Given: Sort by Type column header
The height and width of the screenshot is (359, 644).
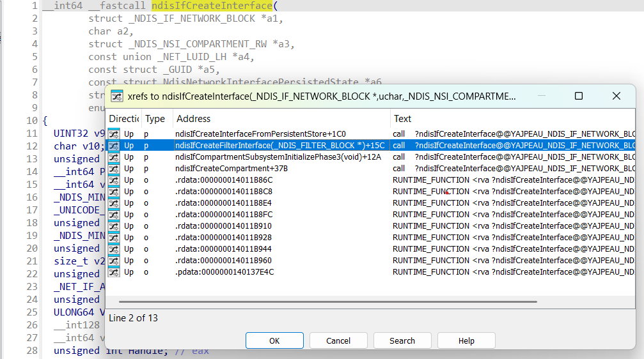Looking at the screenshot, I should [x=155, y=119].
